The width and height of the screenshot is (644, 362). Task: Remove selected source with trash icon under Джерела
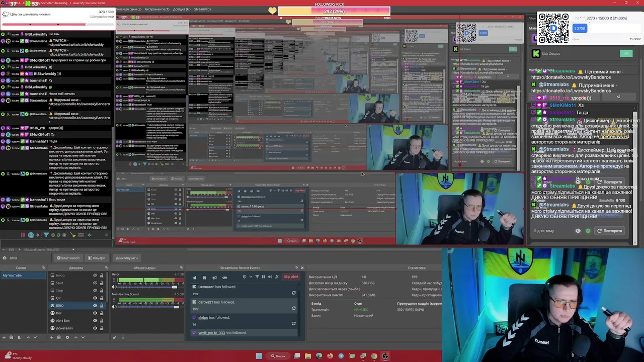(x=59, y=337)
